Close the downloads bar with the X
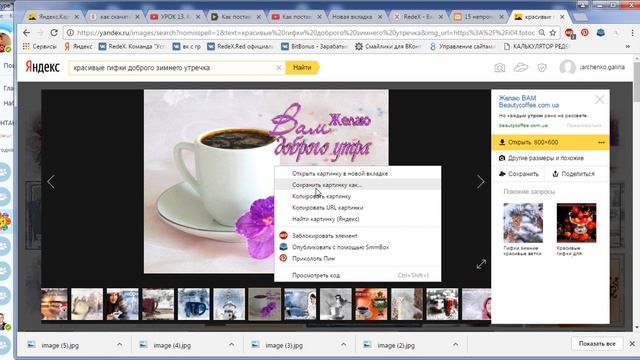 [632, 344]
